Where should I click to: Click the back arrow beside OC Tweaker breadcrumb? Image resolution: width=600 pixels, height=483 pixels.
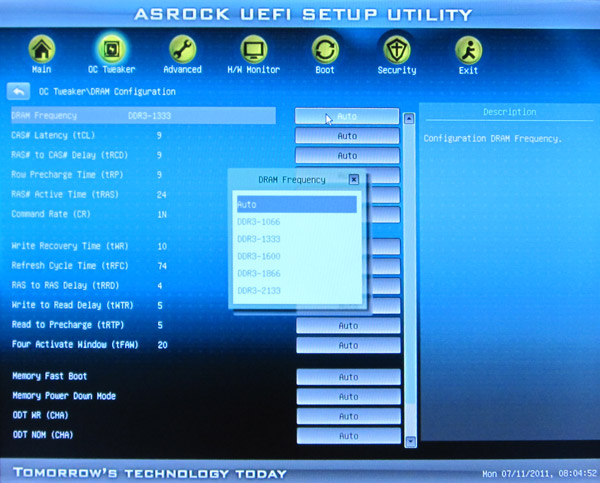(19, 91)
